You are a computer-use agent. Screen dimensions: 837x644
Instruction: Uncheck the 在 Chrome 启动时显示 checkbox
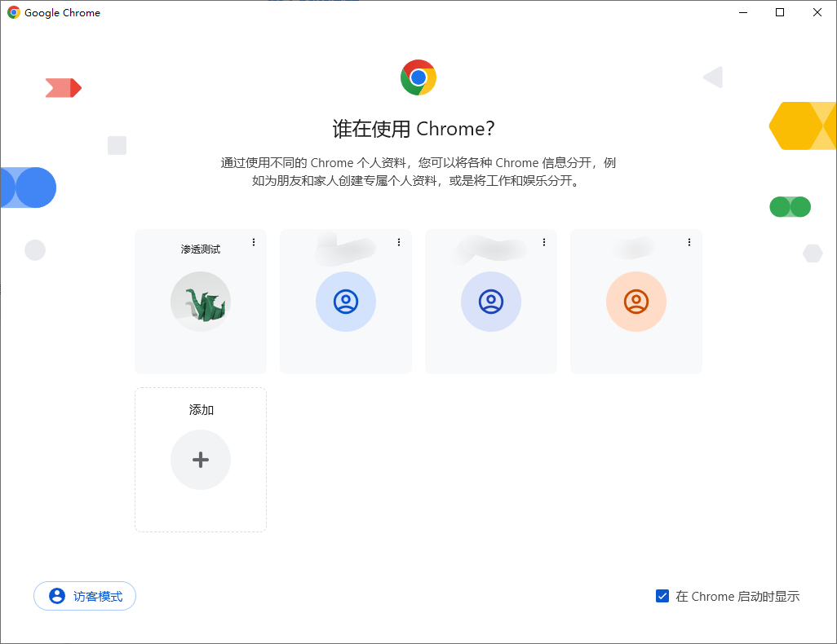662,596
